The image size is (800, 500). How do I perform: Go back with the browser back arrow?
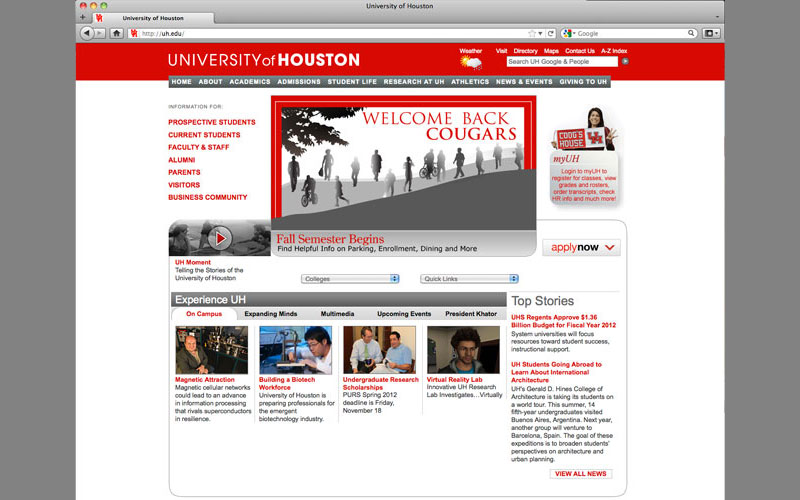click(x=87, y=33)
